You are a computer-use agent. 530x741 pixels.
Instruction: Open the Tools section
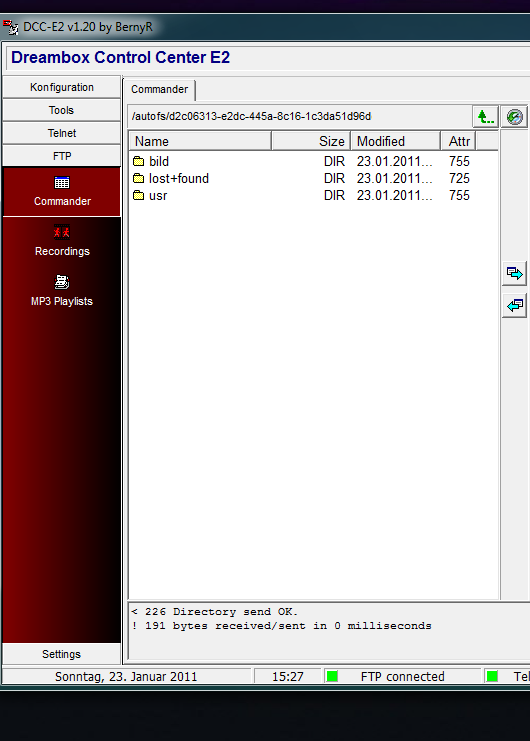[61, 110]
